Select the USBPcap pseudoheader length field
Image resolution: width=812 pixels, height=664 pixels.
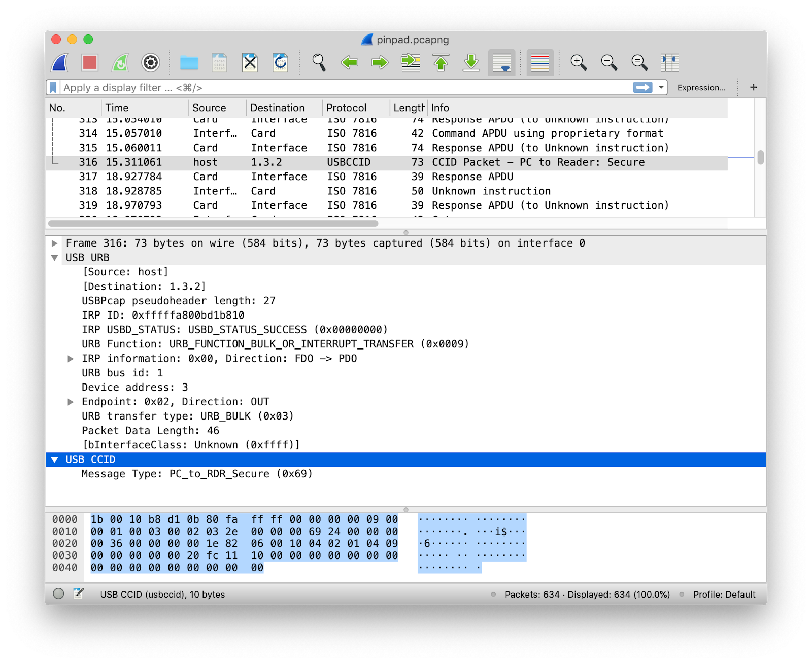point(179,301)
